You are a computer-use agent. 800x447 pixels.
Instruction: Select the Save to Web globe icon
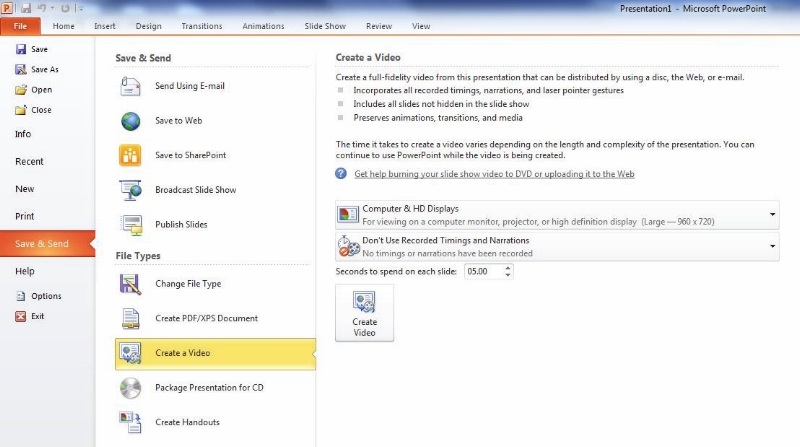[x=131, y=121]
